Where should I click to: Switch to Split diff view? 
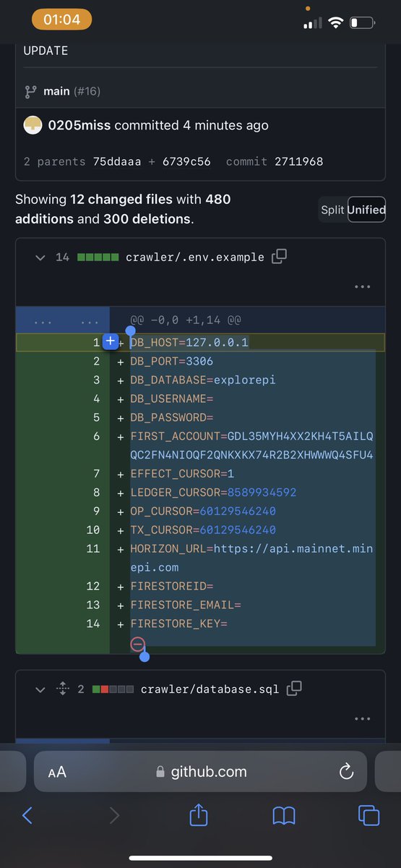(x=332, y=210)
